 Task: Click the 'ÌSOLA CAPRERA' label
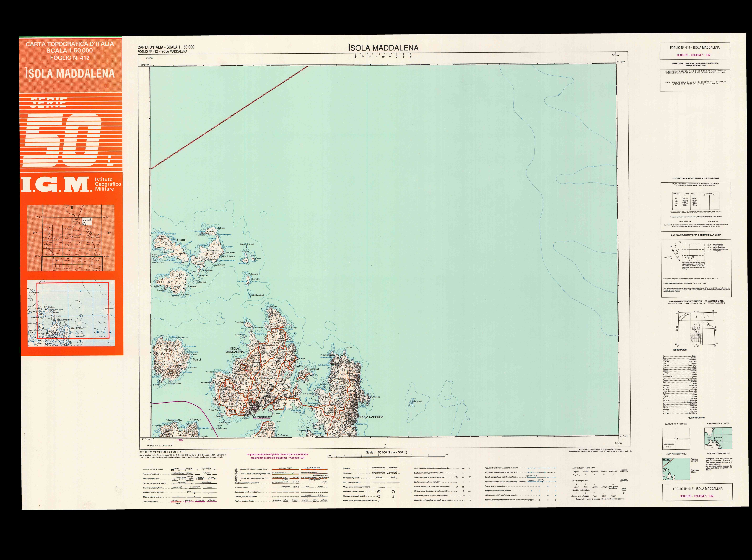[x=371, y=417]
